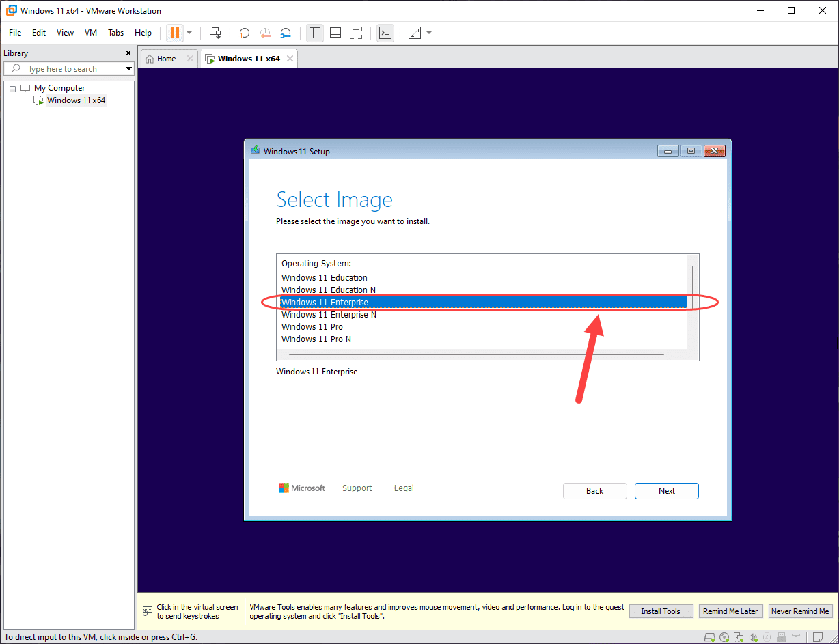Click the Bluetooth device status icon
The height and width of the screenshot is (644, 839).
pyautogui.click(x=767, y=637)
